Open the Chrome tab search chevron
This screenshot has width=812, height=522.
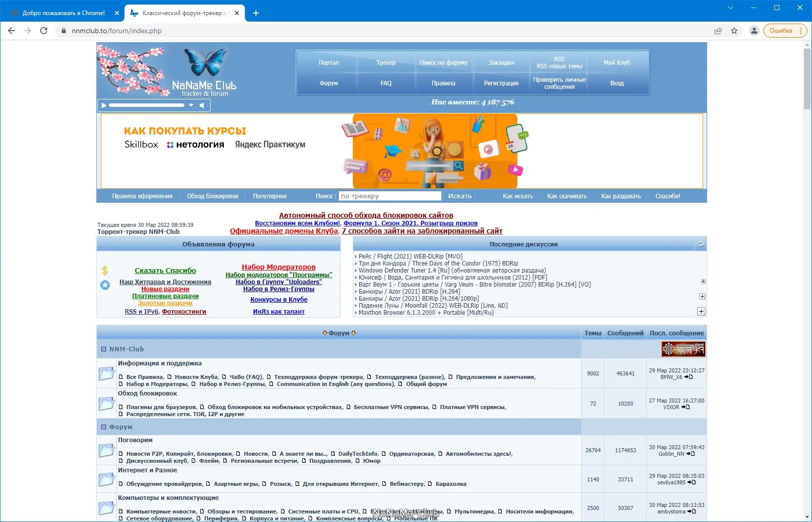pyautogui.click(x=731, y=8)
